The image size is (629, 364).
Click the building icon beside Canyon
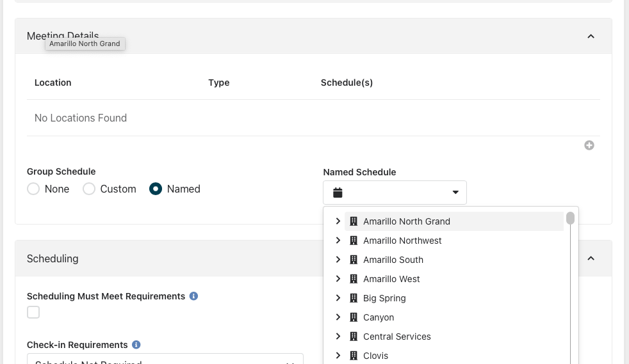(x=353, y=317)
